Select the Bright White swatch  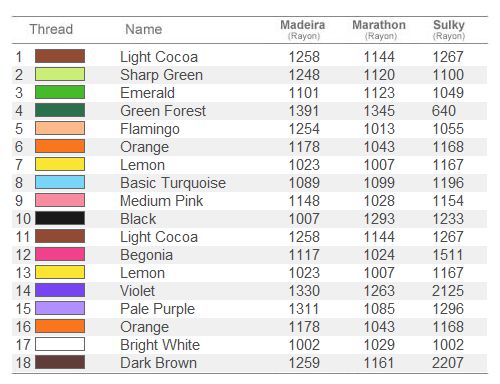coord(60,344)
